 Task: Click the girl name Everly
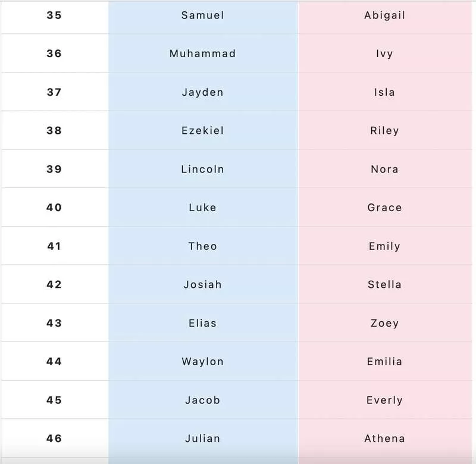[384, 400]
